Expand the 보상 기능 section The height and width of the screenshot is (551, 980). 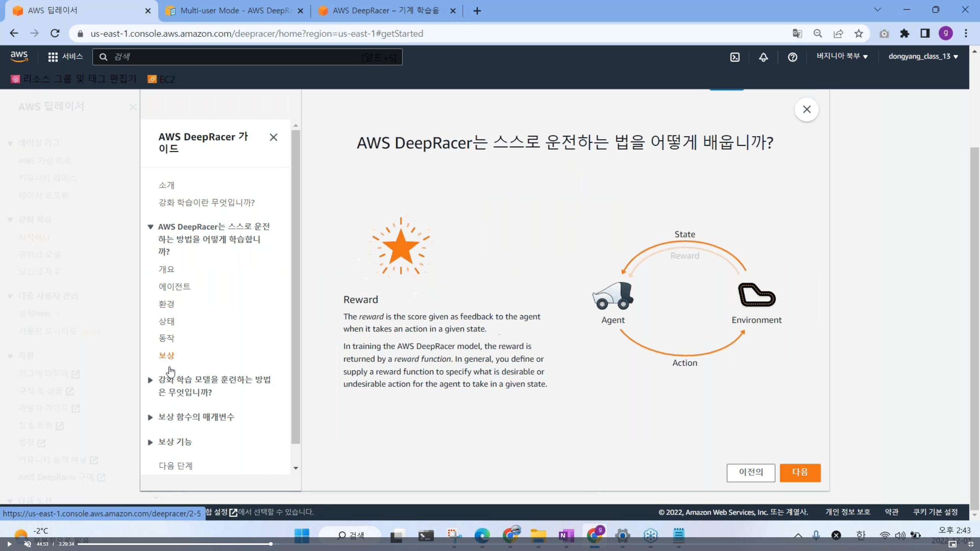(175, 442)
